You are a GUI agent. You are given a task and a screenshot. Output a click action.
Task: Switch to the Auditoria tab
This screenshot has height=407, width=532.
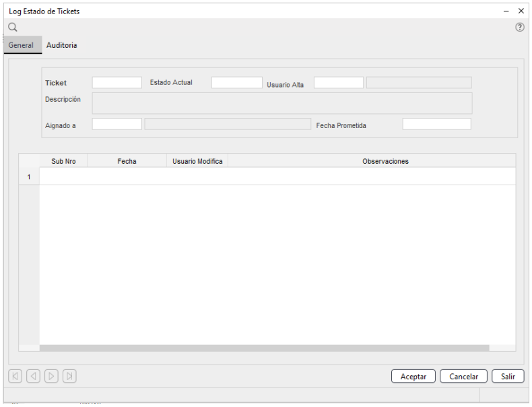(x=61, y=45)
